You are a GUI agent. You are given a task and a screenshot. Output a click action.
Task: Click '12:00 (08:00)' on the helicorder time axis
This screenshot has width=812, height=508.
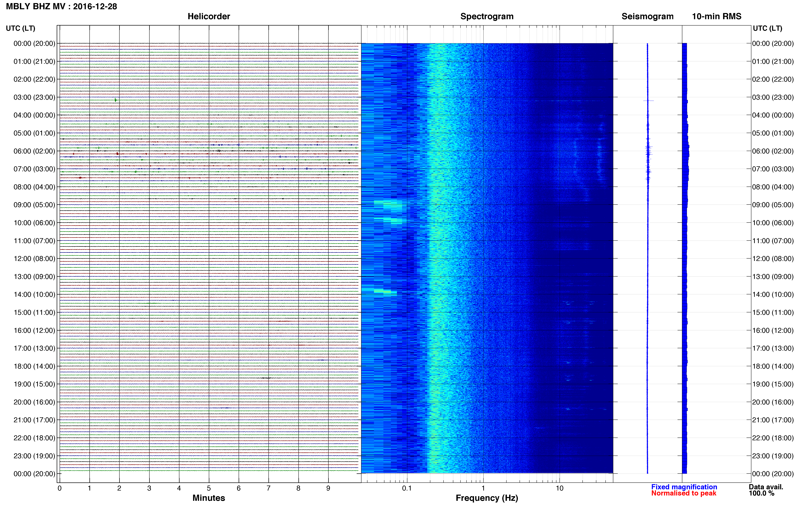click(34, 259)
